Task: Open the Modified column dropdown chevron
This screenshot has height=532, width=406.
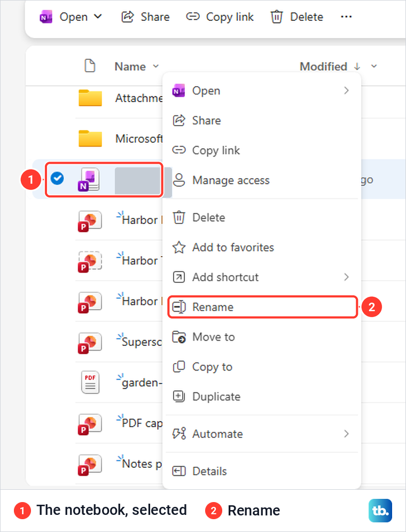Action: [374, 66]
